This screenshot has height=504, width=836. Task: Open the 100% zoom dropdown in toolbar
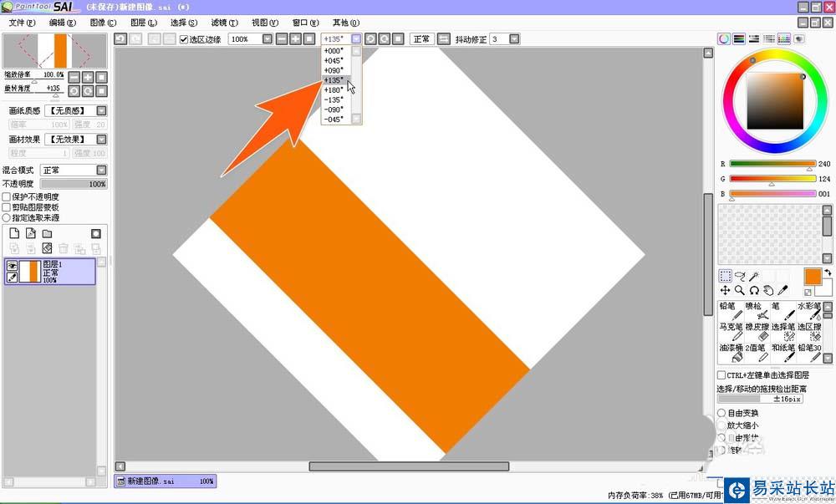pyautogui.click(x=268, y=39)
